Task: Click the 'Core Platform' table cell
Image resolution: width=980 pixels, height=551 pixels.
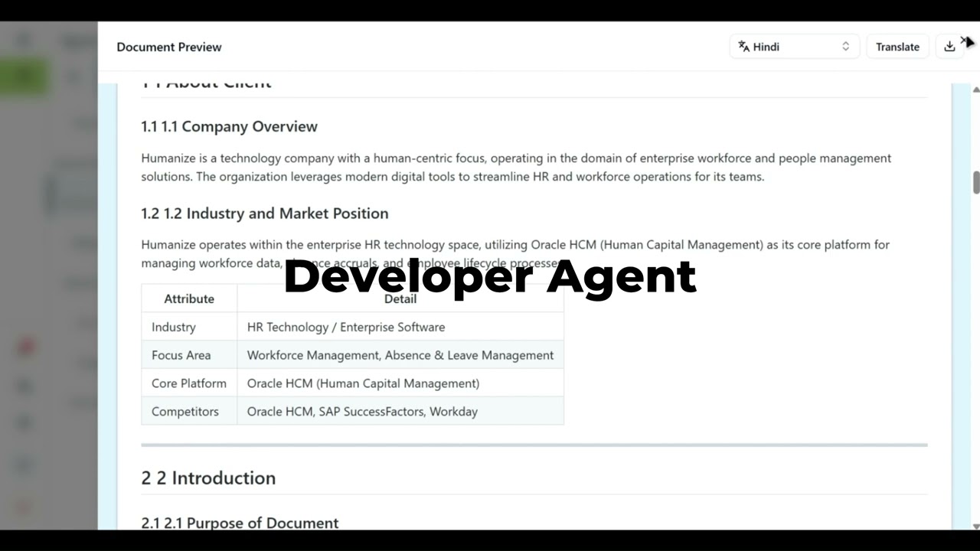Action: click(x=189, y=383)
